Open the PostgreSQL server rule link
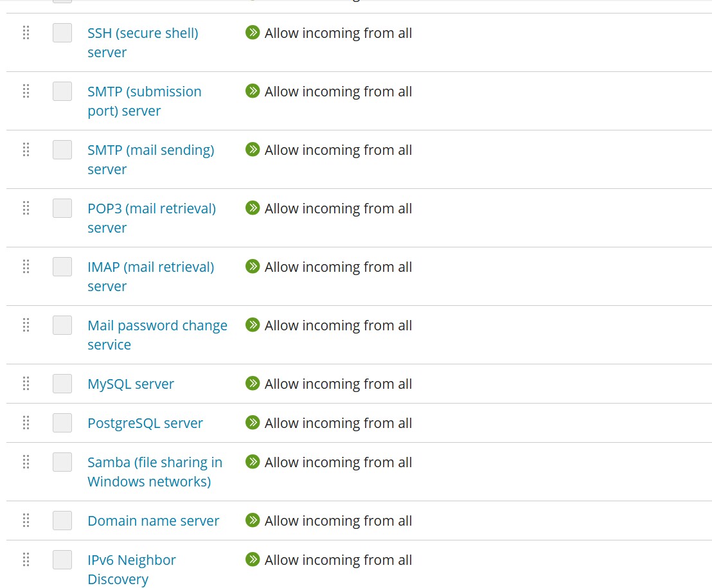 (x=145, y=423)
